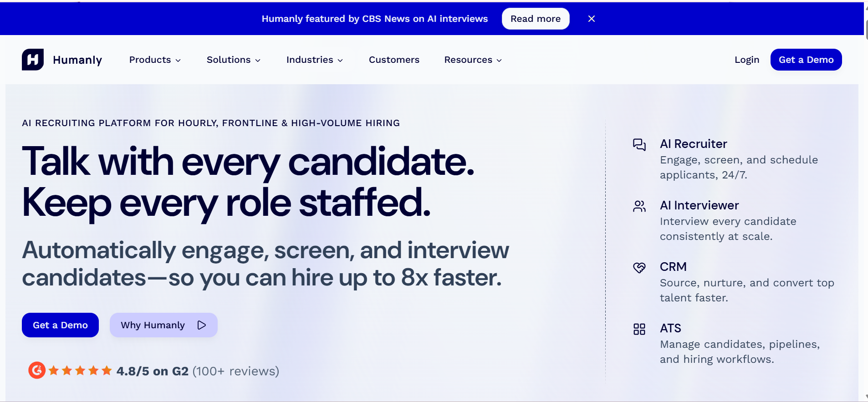The width and height of the screenshot is (868, 402).
Task: Click the CRM handshake heart icon
Action: coord(639,268)
